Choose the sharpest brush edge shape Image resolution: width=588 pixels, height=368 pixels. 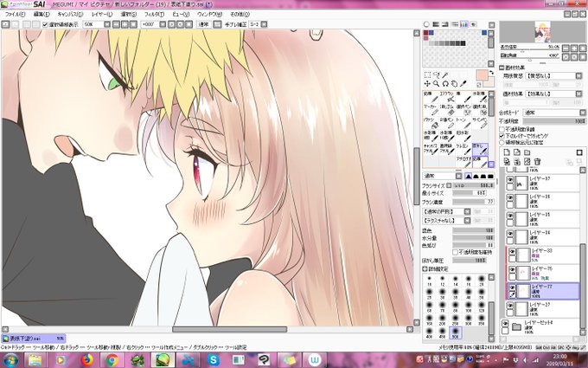click(x=469, y=176)
